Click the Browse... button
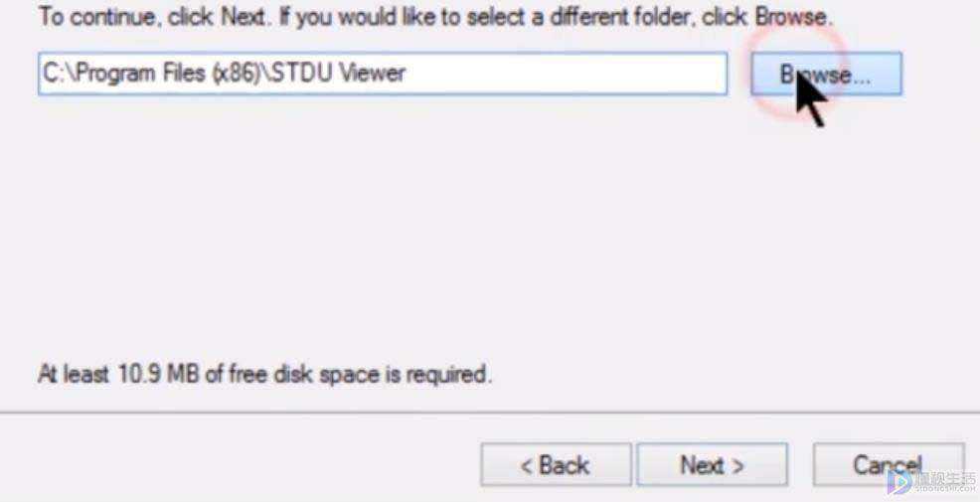The image size is (980, 502). coord(826,74)
